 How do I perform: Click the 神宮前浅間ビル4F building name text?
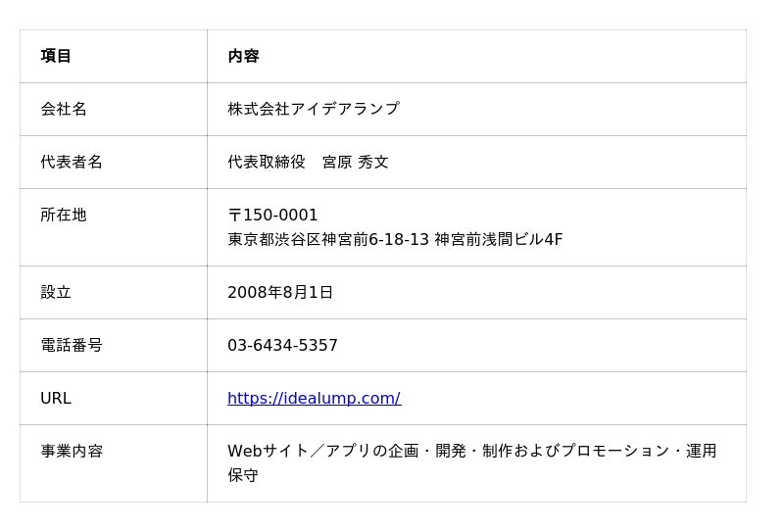(x=499, y=239)
